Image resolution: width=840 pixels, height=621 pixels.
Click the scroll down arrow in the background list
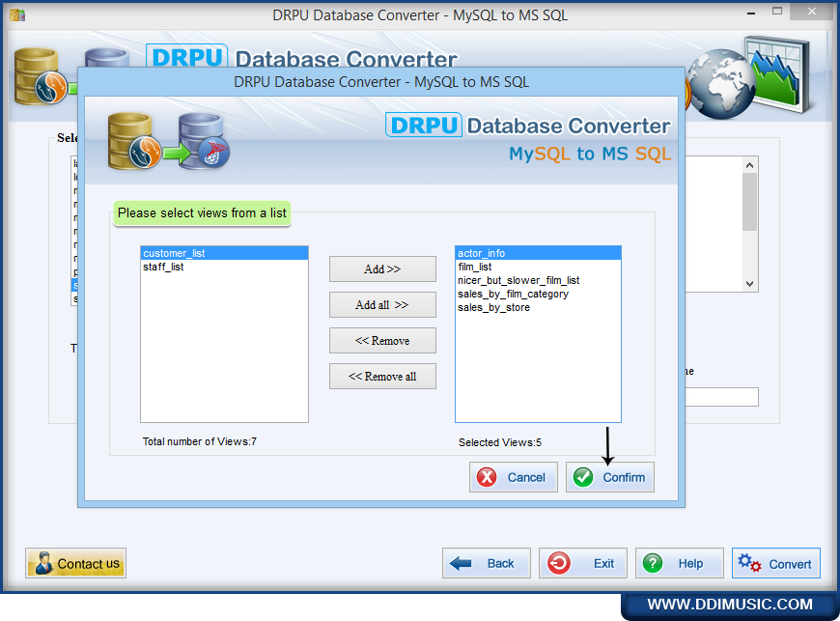click(x=750, y=284)
